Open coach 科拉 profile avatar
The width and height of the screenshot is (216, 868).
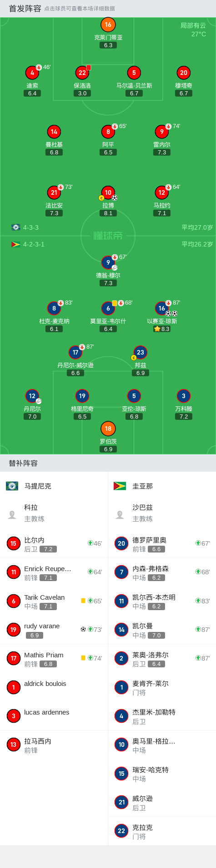tap(12, 514)
